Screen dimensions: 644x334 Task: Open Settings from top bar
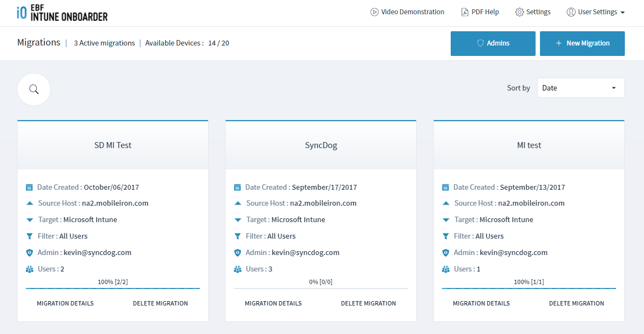click(533, 12)
